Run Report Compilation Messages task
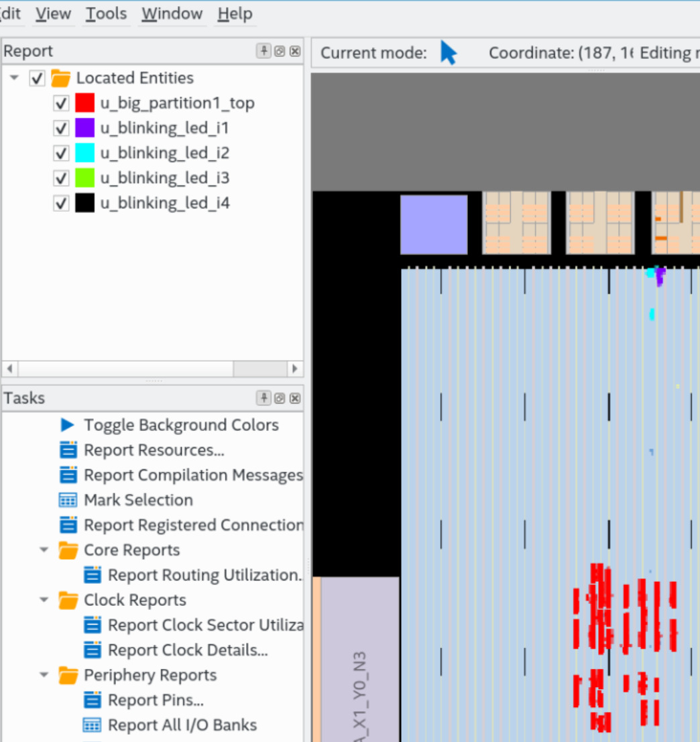This screenshot has height=742, width=700. (192, 475)
